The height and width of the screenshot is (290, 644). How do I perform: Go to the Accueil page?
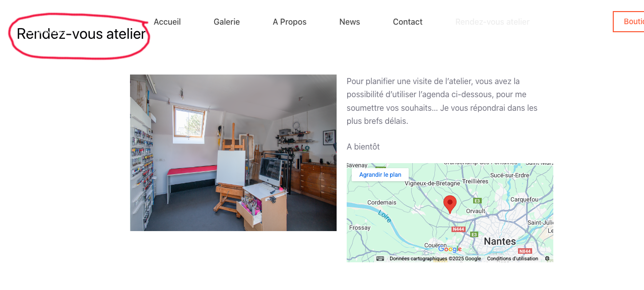click(x=167, y=22)
